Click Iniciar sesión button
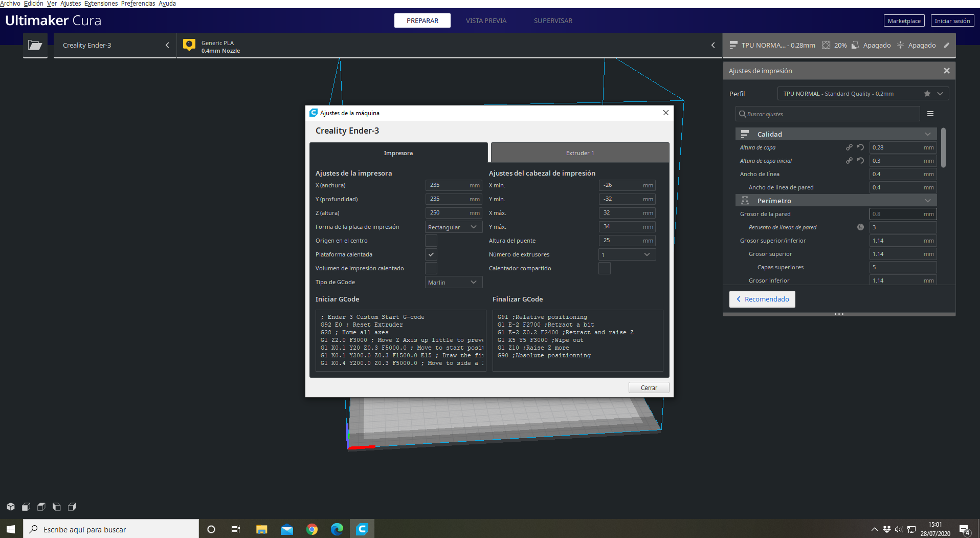The height and width of the screenshot is (538, 980). click(x=952, y=20)
